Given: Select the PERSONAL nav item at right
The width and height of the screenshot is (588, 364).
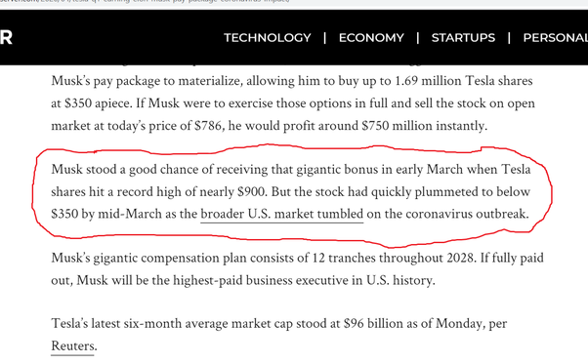Looking at the screenshot, I should click(x=556, y=38).
